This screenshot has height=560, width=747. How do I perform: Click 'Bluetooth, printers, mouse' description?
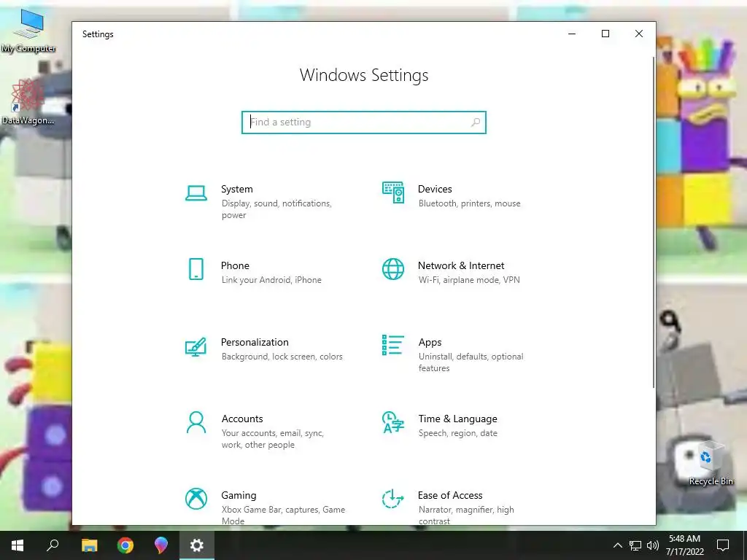click(469, 204)
